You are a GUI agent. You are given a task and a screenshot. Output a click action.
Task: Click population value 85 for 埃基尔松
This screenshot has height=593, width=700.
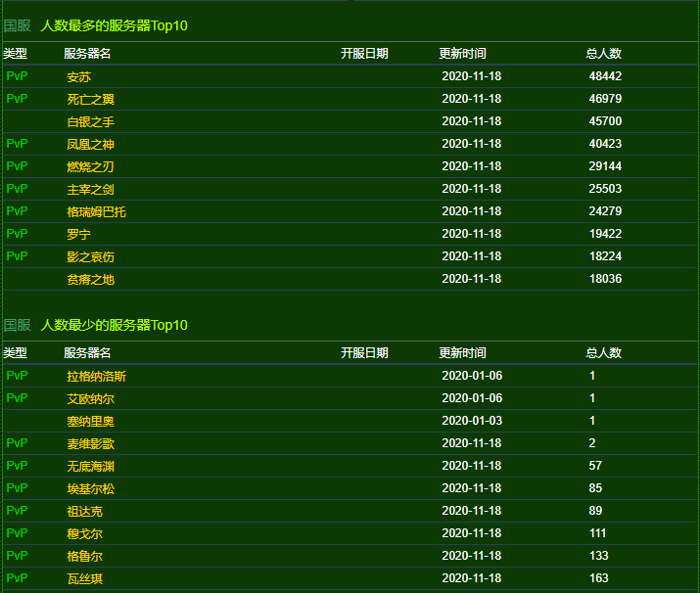tap(595, 488)
